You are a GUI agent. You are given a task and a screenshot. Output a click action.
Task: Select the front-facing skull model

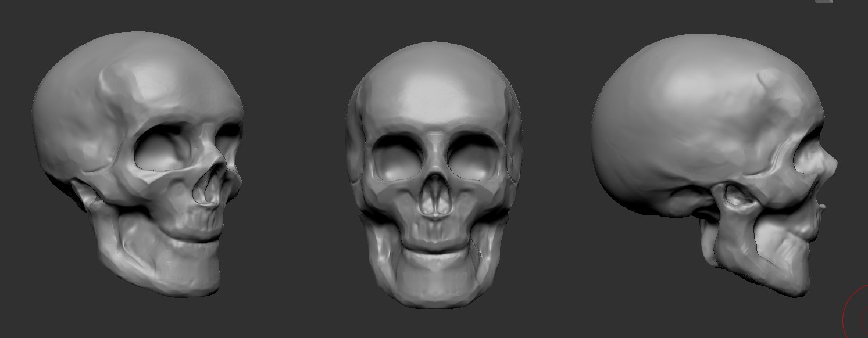(434, 175)
